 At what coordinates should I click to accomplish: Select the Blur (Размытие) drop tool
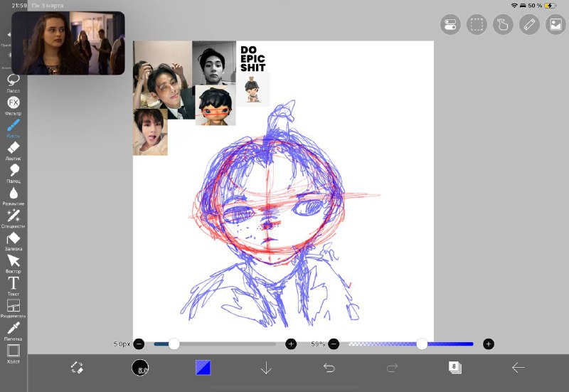(x=13, y=193)
